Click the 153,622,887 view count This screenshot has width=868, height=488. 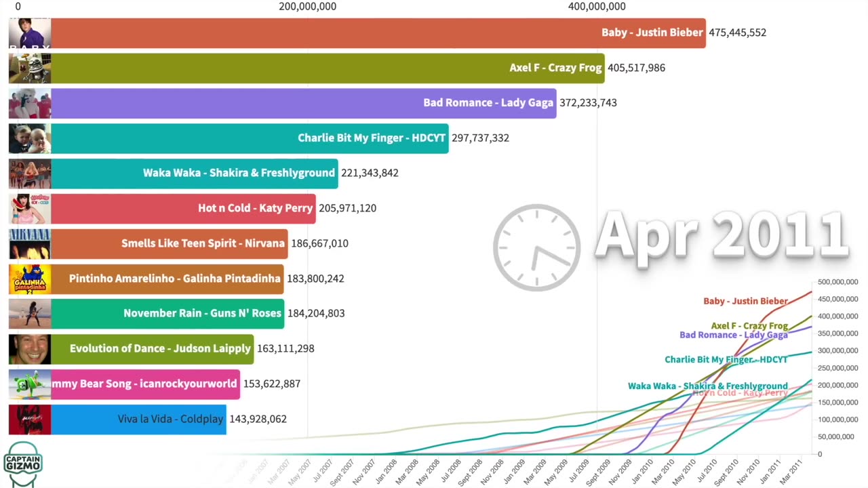click(272, 384)
